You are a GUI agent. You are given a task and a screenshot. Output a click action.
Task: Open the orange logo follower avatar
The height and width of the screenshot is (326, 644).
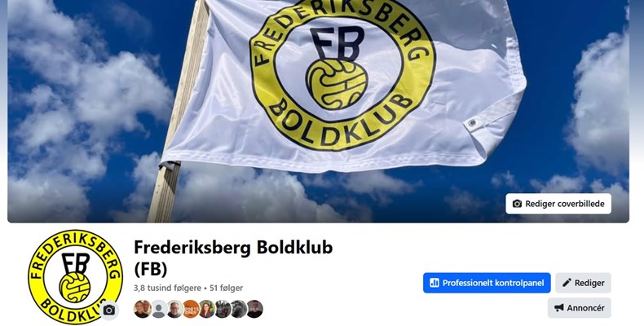pos(191,309)
